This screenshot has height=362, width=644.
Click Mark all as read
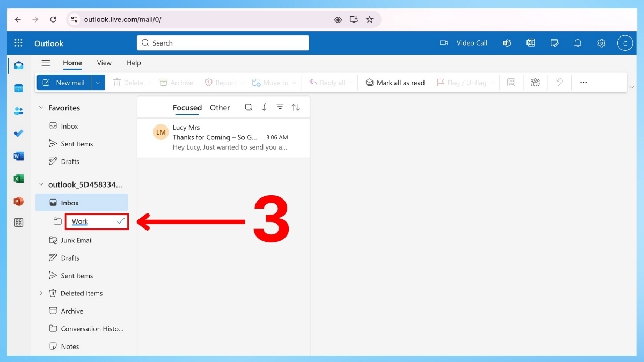click(395, 83)
